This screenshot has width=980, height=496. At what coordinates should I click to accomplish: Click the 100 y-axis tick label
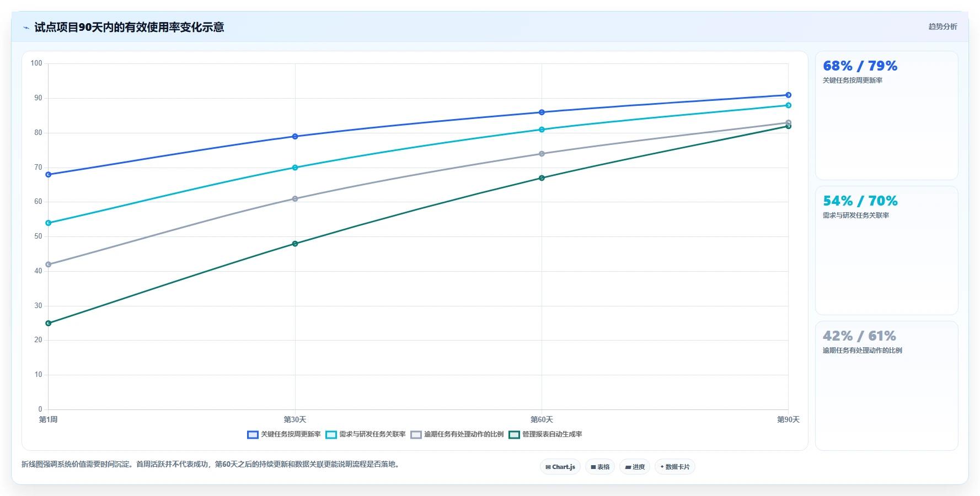coord(36,63)
